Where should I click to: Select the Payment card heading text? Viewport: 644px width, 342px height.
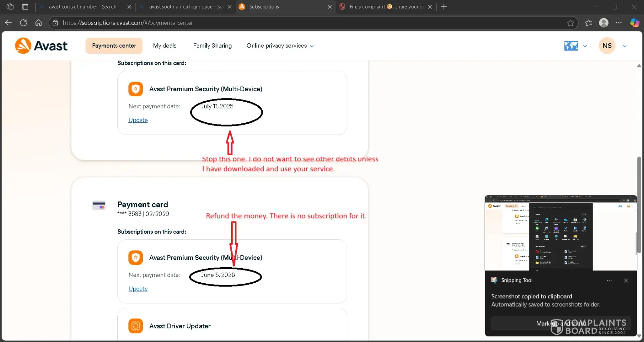pyautogui.click(x=143, y=205)
